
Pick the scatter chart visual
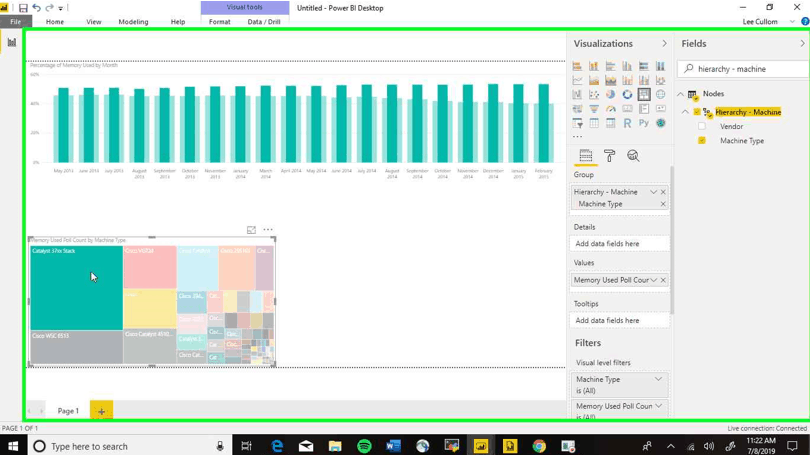(x=594, y=95)
